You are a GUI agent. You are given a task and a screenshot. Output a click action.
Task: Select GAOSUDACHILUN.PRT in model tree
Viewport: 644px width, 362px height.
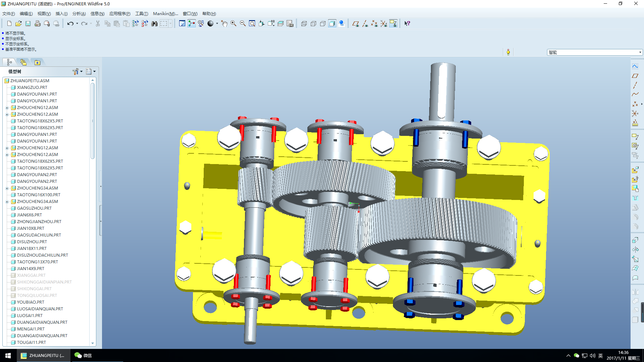point(39,235)
